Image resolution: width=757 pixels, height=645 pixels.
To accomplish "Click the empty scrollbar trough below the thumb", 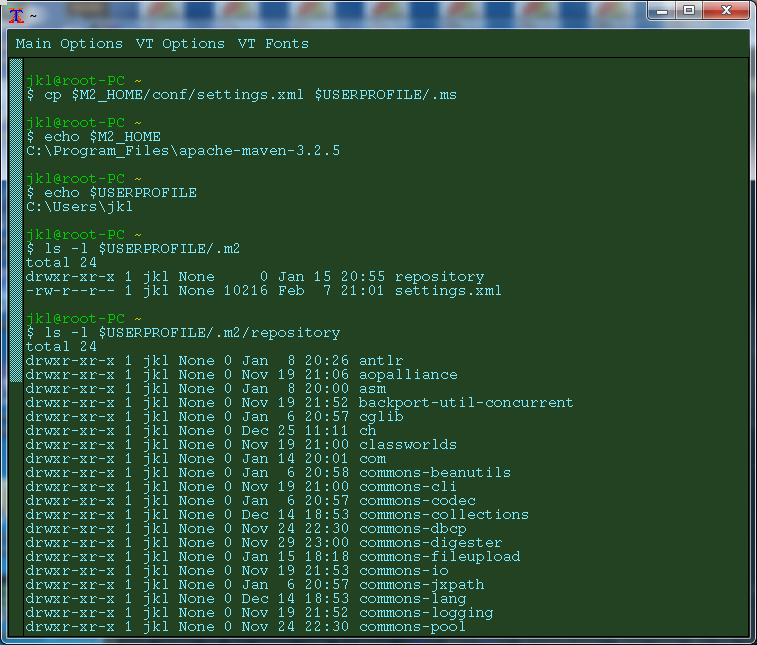I will click(x=15, y=500).
